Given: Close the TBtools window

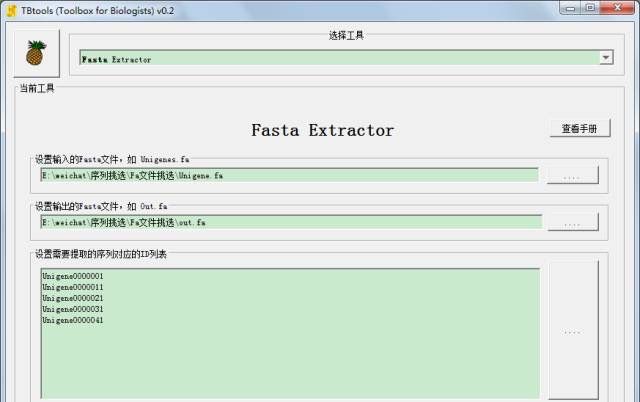Looking at the screenshot, I should tap(617, 8).
